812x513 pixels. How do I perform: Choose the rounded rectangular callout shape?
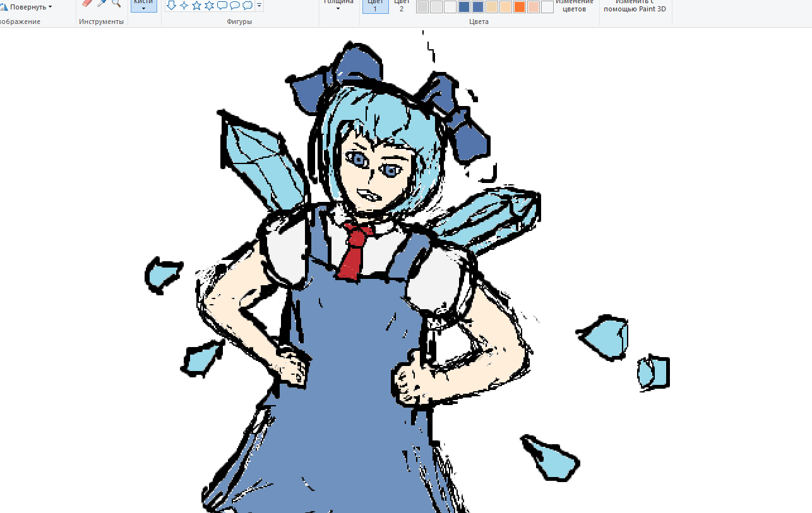click(x=222, y=5)
